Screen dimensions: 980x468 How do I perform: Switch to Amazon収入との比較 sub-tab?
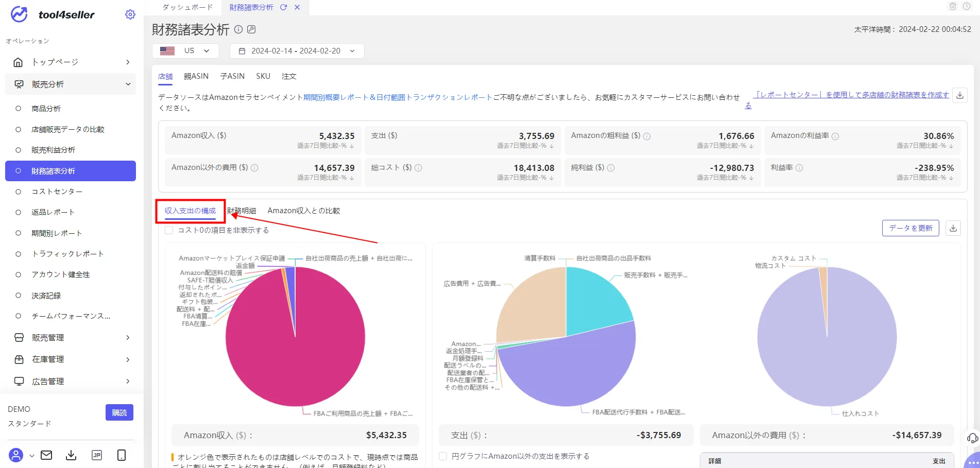304,211
